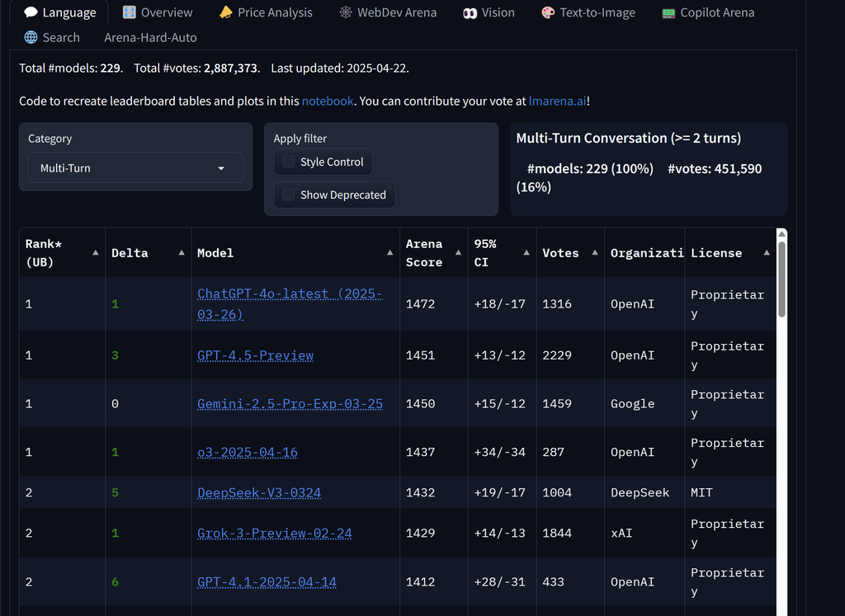This screenshot has height=616, width=845.
Task: Open the Category dropdown showing Multi-Turn
Action: point(135,168)
